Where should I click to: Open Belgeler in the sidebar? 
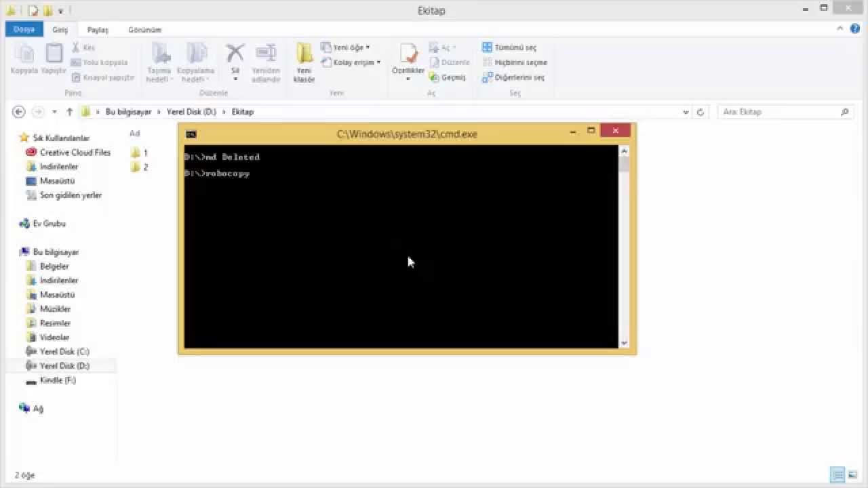point(47,266)
